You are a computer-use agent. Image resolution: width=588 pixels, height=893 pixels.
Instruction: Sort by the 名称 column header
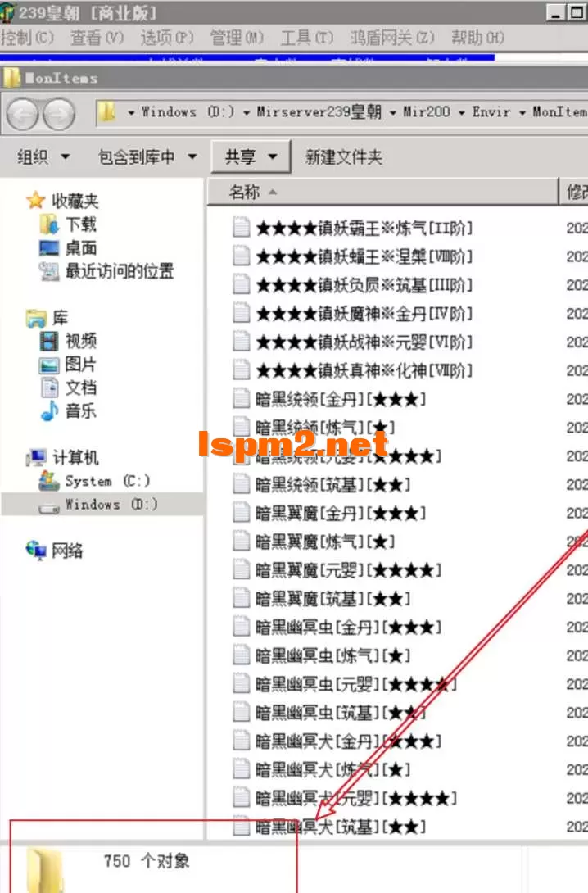pyautogui.click(x=382, y=192)
